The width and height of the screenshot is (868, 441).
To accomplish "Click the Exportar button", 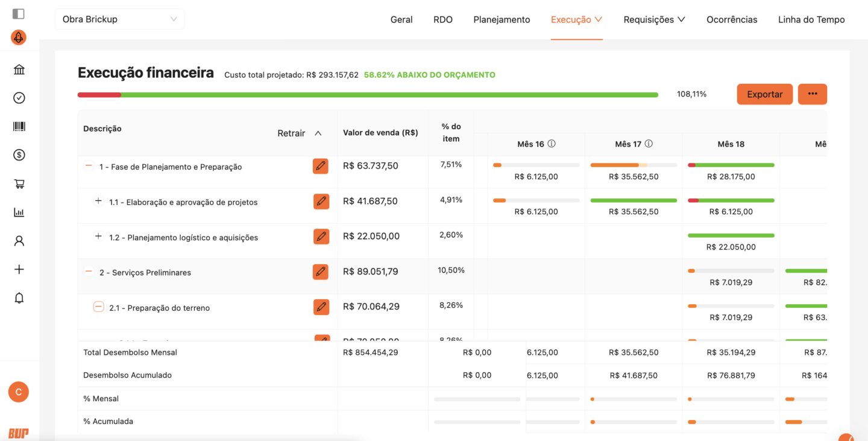I will tap(765, 94).
